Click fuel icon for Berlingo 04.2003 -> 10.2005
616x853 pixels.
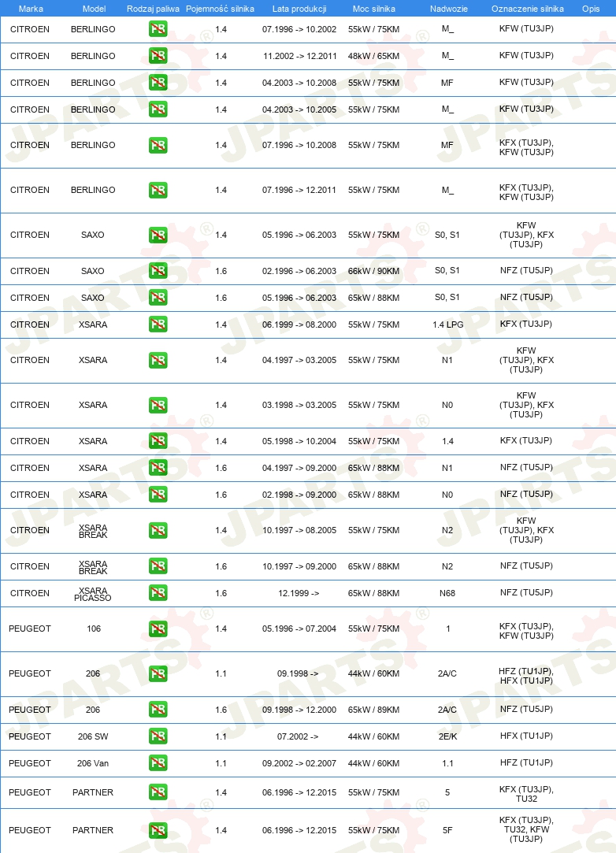point(158,109)
